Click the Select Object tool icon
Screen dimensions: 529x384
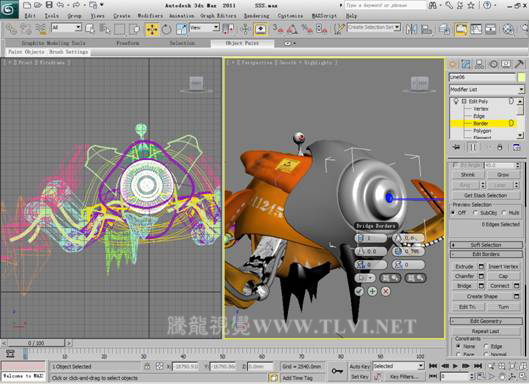pyautogui.click(x=90, y=29)
